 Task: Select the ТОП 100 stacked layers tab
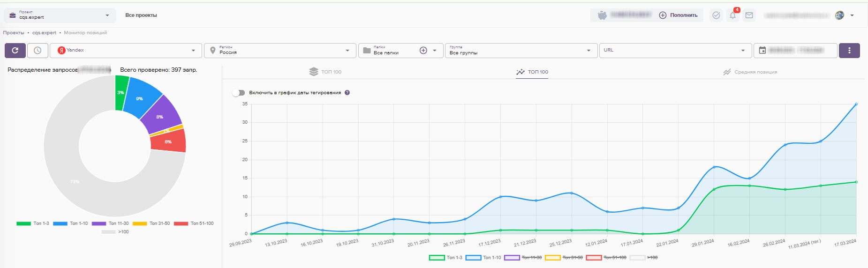click(325, 72)
